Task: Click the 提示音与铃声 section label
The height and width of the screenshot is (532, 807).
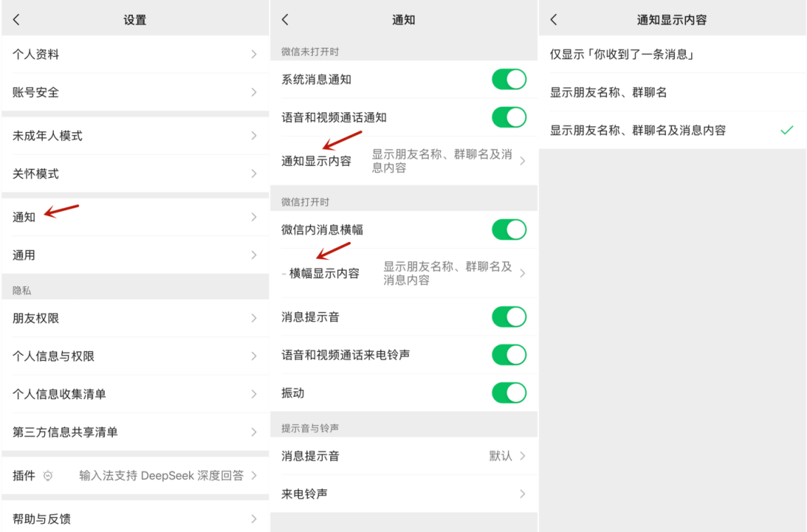Action: (310, 429)
